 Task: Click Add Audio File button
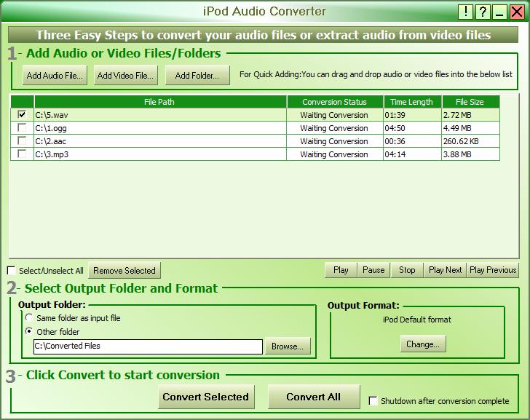55,76
